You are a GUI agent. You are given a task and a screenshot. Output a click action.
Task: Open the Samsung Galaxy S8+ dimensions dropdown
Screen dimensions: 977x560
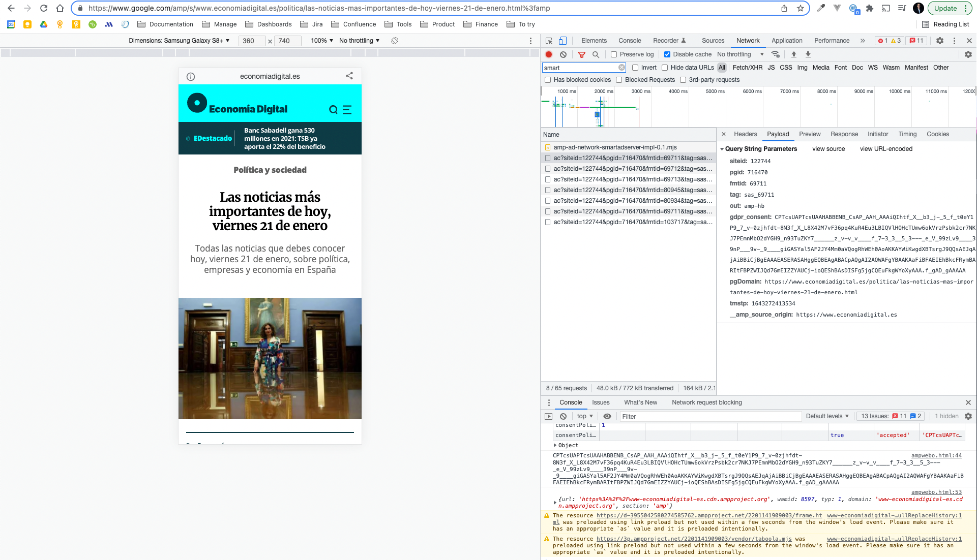(x=179, y=41)
